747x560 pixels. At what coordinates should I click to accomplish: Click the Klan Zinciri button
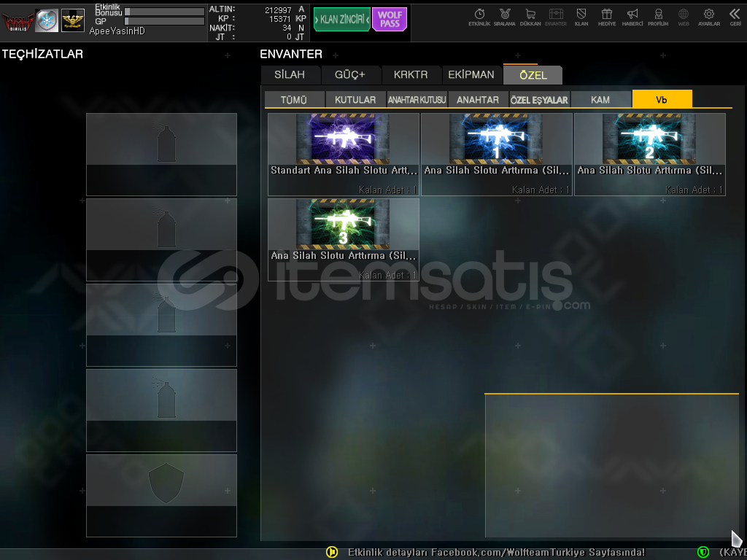[x=341, y=20]
